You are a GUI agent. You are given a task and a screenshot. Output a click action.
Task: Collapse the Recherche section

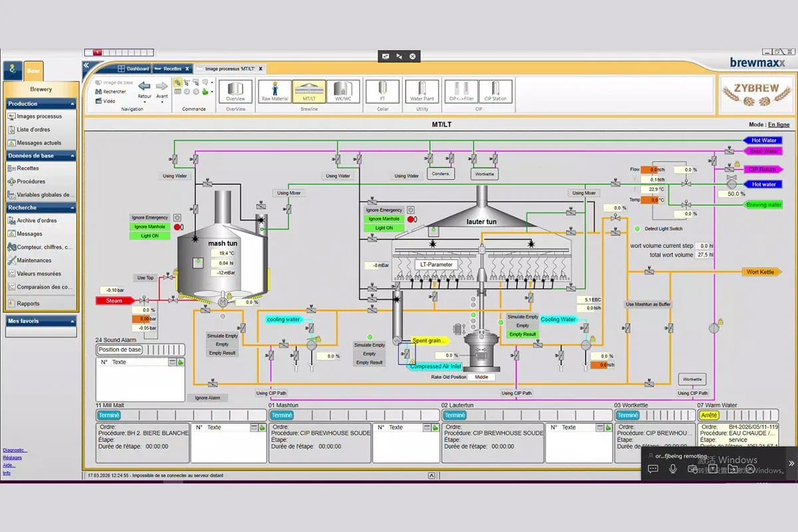pyautogui.click(x=72, y=207)
